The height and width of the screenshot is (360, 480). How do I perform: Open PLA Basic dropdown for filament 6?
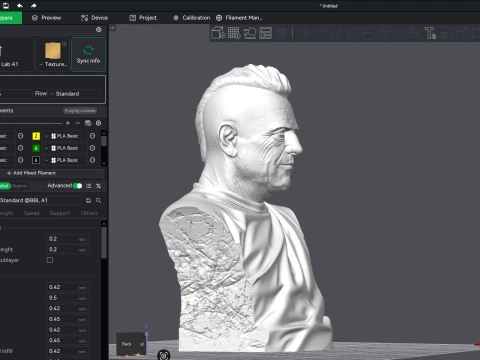[x=65, y=160]
